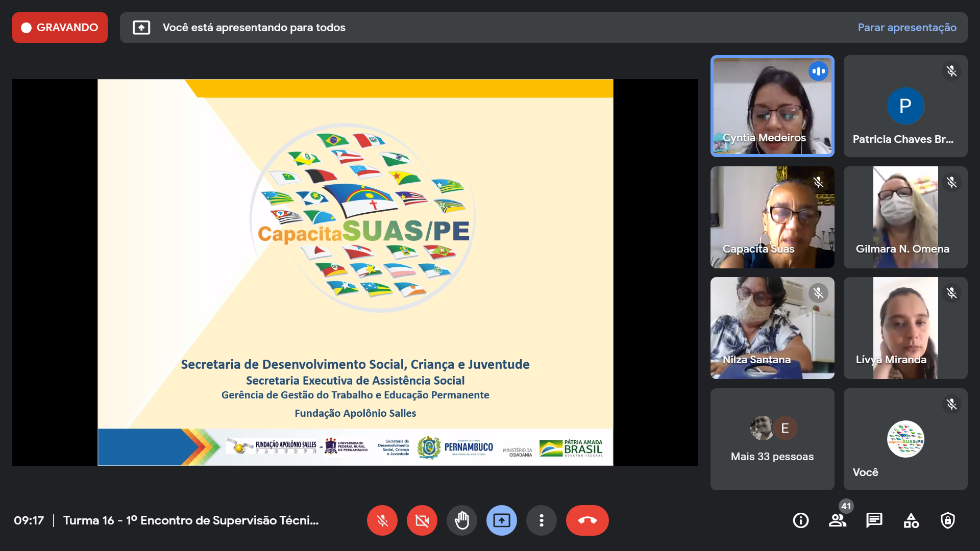Click Parar apresentação link
The image size is (980, 551).
906,28
